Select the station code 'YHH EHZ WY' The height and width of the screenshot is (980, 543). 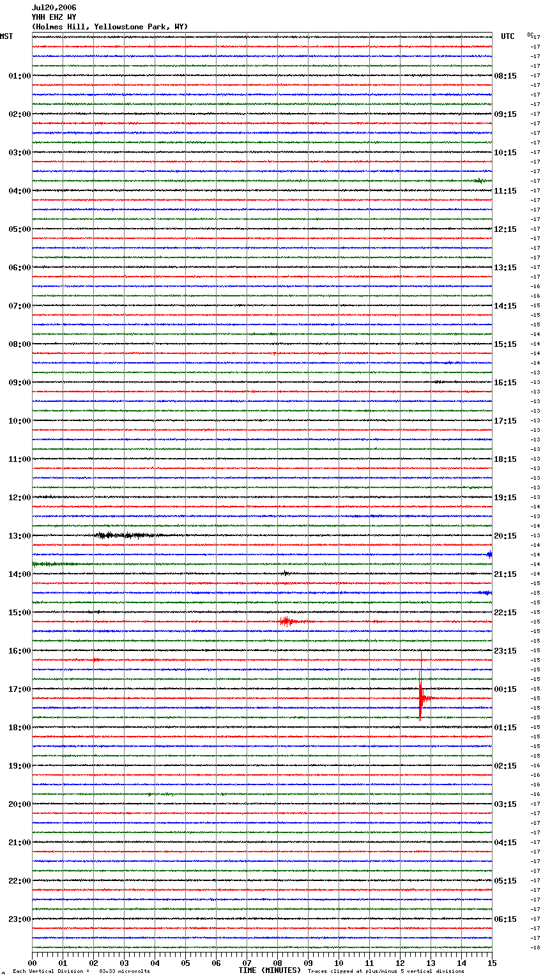[54, 17]
